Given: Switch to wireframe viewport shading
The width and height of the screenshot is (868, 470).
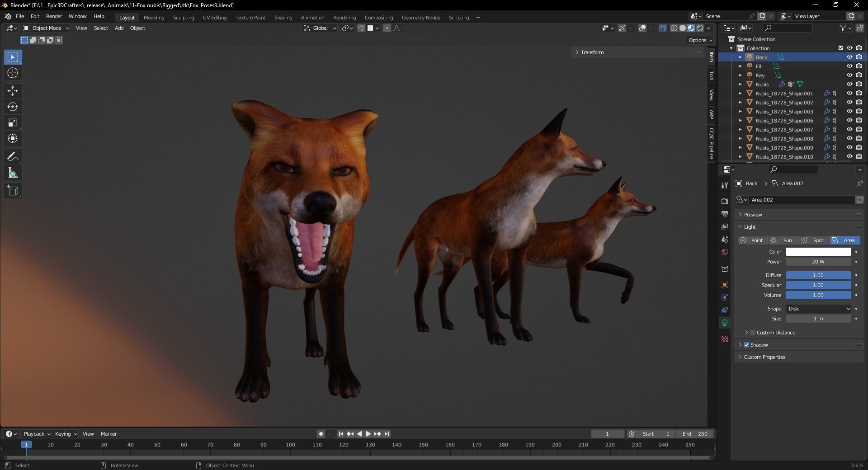Looking at the screenshot, I should [x=674, y=28].
